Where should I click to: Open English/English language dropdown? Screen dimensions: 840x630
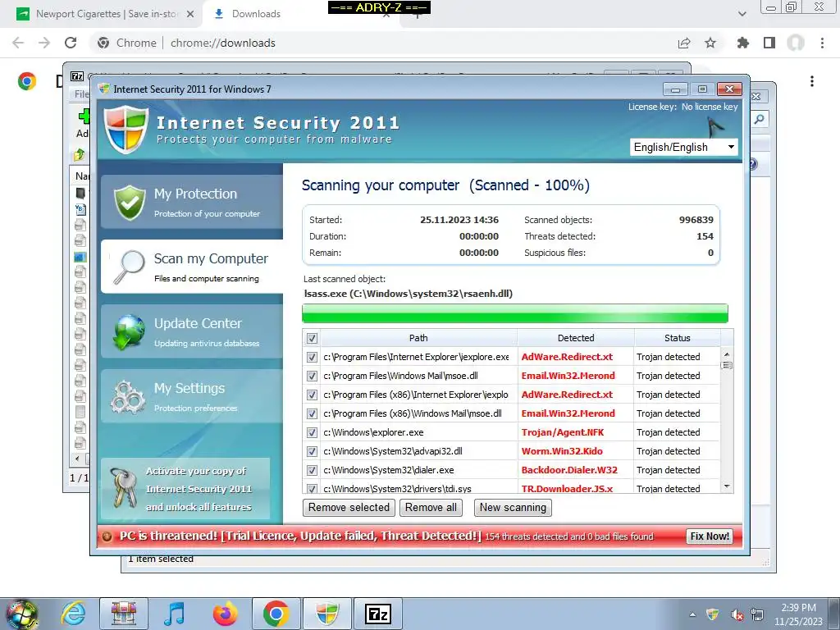pos(683,147)
